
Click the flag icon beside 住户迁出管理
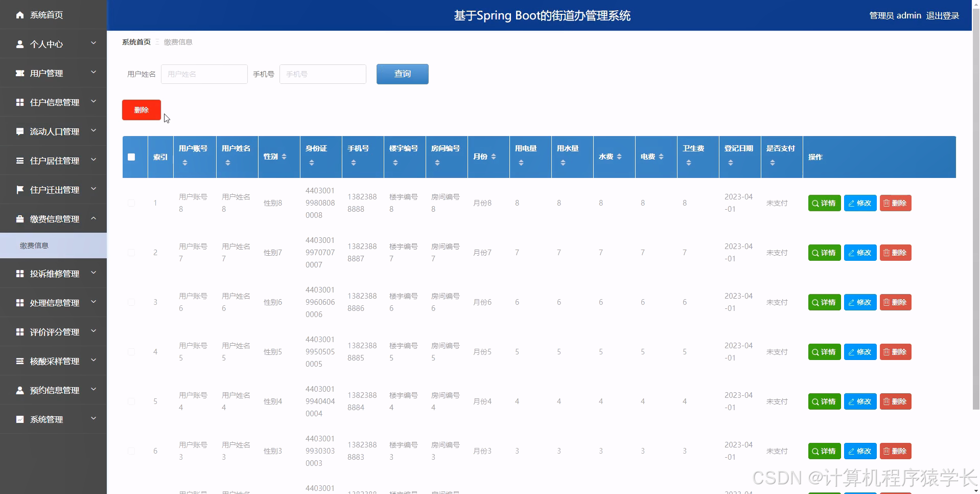(19, 189)
